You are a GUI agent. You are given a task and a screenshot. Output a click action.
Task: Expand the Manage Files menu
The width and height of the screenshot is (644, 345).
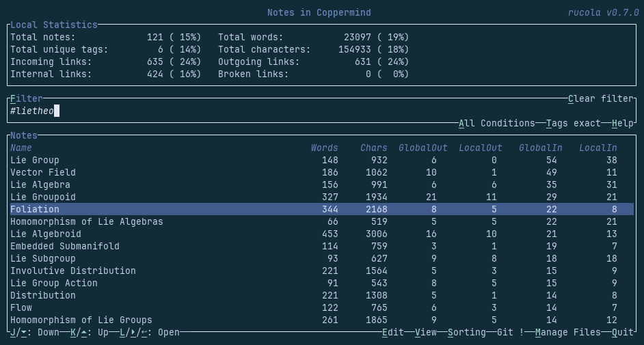pyautogui.click(x=567, y=332)
